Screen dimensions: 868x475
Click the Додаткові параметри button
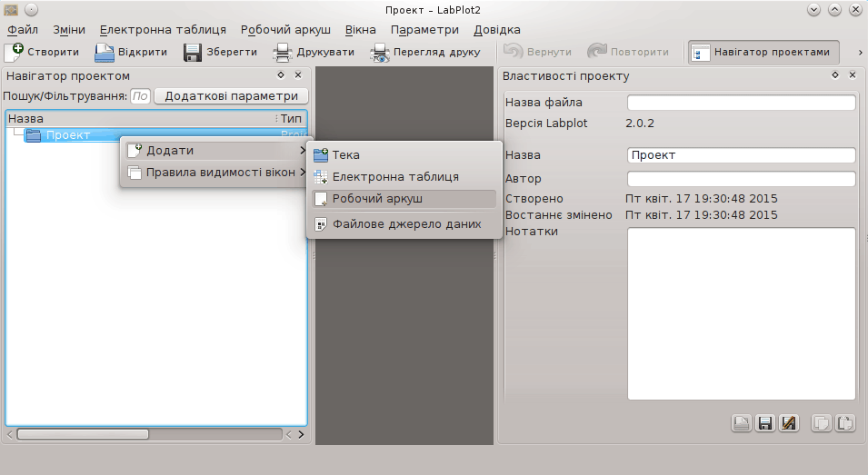click(x=231, y=96)
